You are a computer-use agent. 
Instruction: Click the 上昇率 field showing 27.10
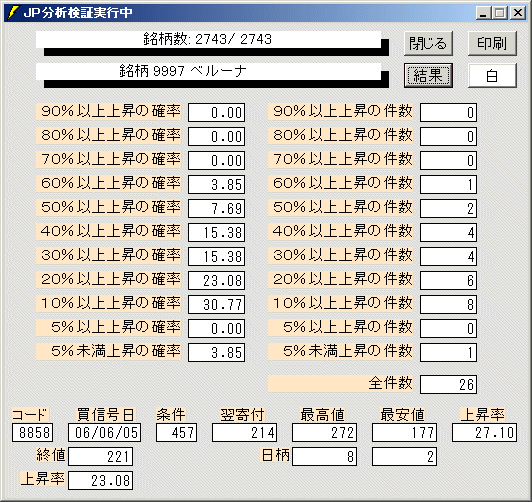484,432
